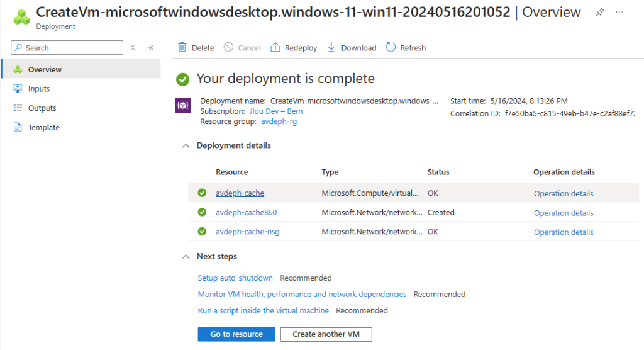Collapse the Next steps section
The width and height of the screenshot is (644, 350).
186,256
